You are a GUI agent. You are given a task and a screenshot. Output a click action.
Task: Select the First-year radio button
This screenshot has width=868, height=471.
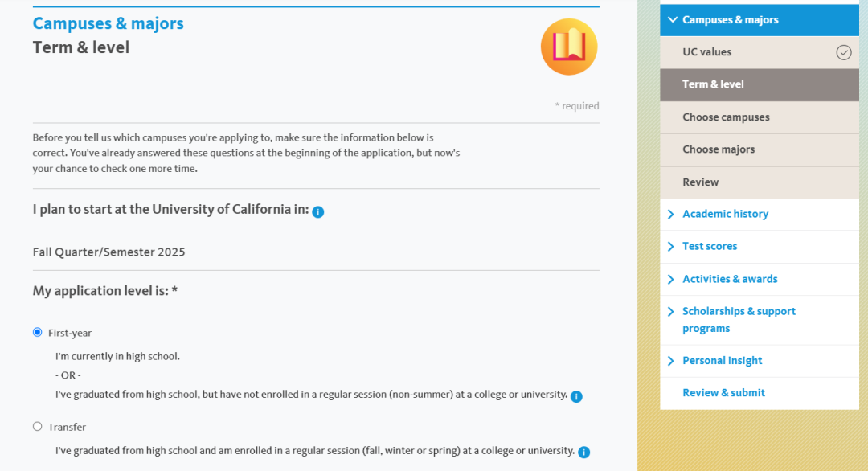click(37, 332)
